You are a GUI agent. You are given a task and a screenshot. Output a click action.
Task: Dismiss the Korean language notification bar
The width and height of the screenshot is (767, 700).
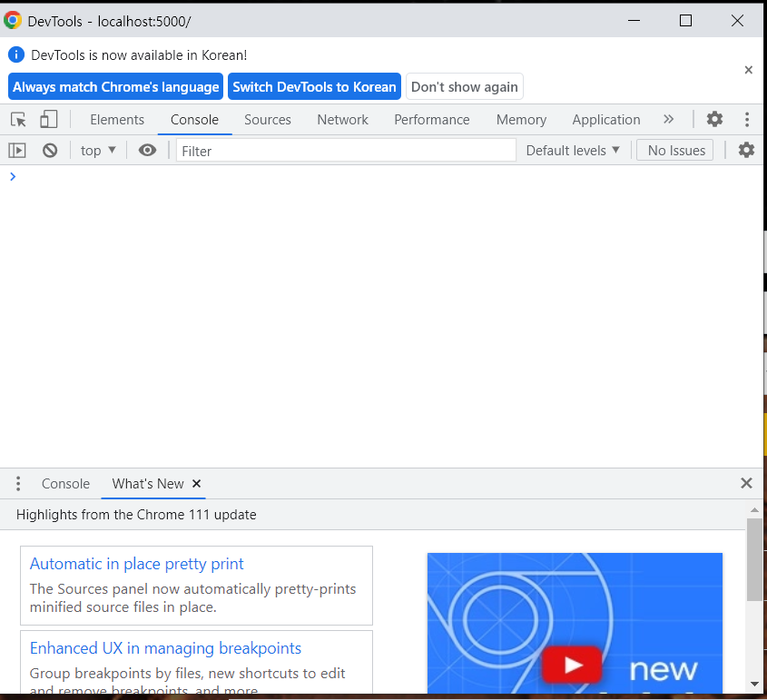749,70
